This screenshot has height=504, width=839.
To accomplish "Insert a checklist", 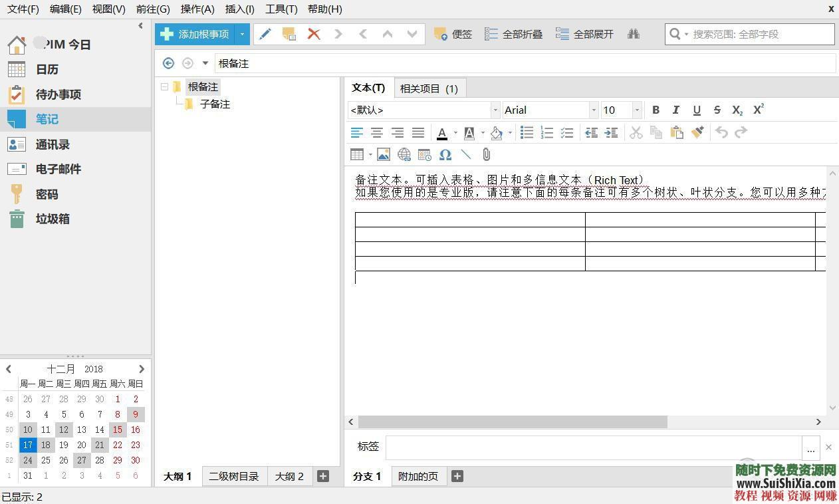I will [x=567, y=133].
